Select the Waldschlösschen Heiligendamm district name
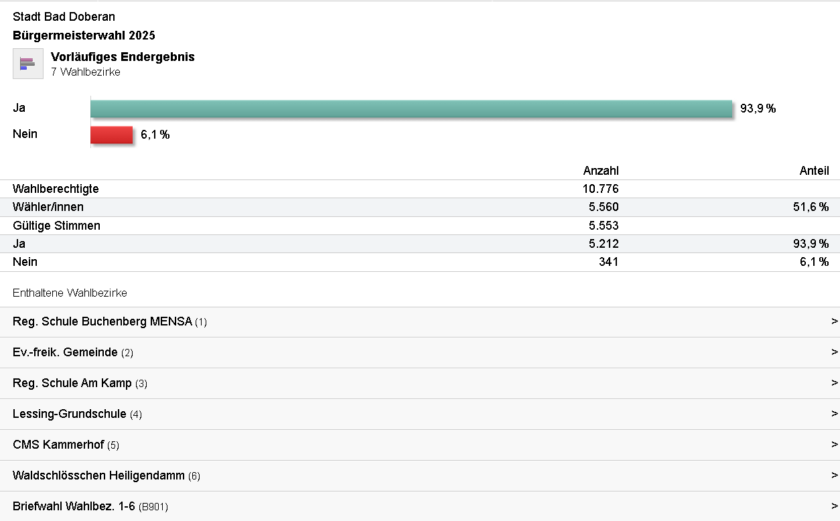This screenshot has width=840, height=521. 99,476
